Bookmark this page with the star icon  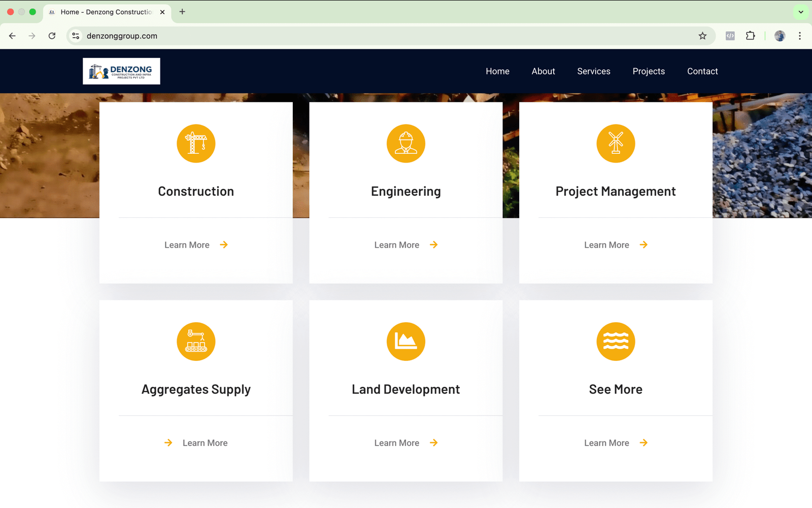coord(702,36)
